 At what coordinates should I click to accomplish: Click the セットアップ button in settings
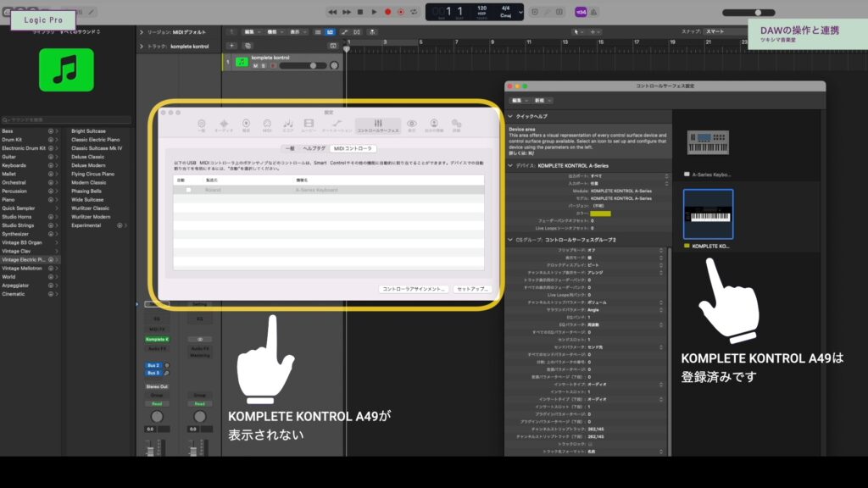472,289
